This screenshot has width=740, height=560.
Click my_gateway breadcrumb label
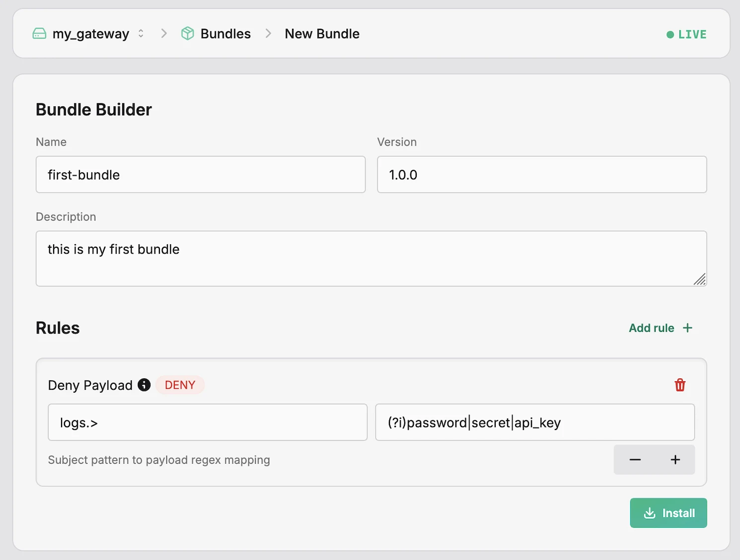tap(91, 34)
